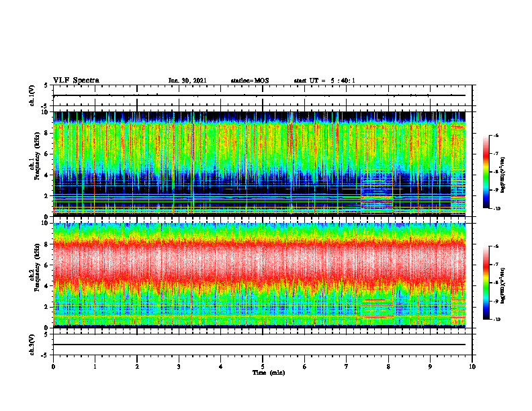This screenshot has width=532, height=411.
Task: Click the "-10" tick on ch.2 color bar
Action: tap(496, 320)
